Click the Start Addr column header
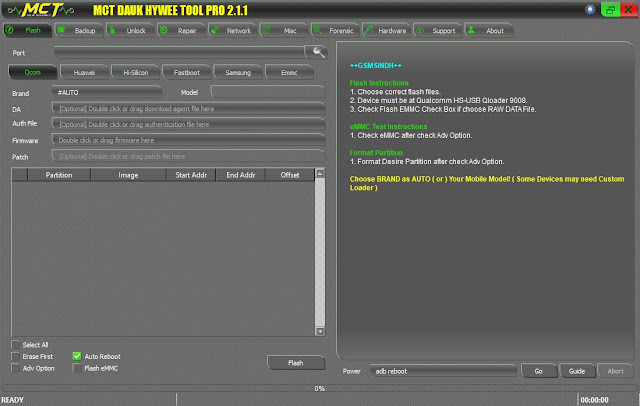This screenshot has width=640, height=406. pyautogui.click(x=191, y=175)
